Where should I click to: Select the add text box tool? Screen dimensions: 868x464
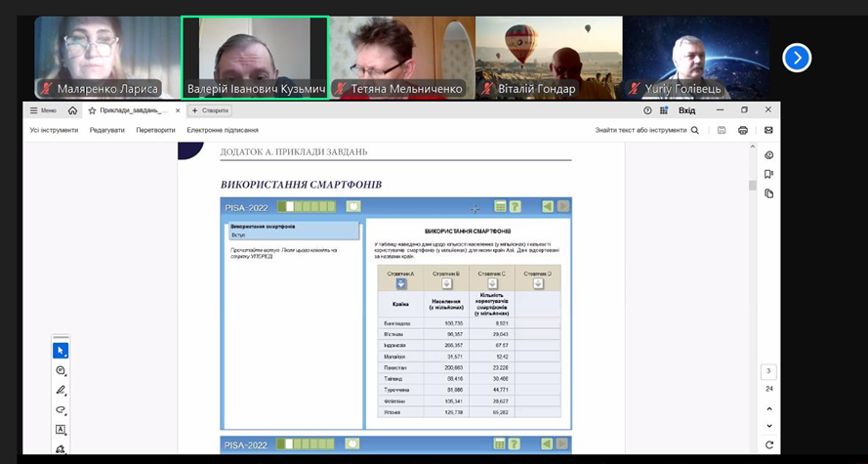coord(61,430)
